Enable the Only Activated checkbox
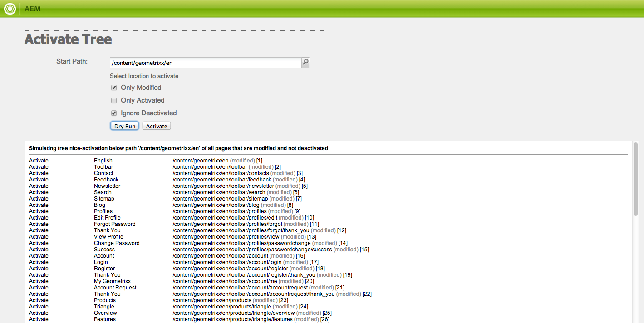Viewport: 644px width, 323px height. pos(114,100)
